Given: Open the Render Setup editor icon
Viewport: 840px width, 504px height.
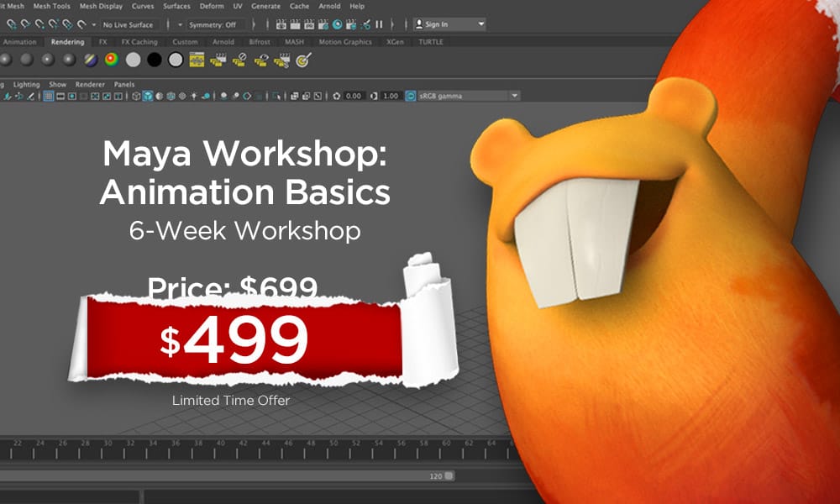Looking at the screenshot, I should coord(351,24).
